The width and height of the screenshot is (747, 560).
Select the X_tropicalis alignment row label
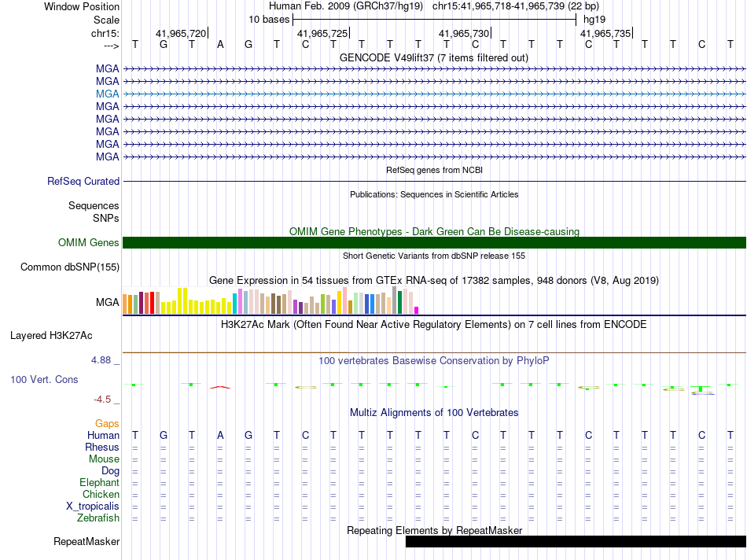point(93,507)
